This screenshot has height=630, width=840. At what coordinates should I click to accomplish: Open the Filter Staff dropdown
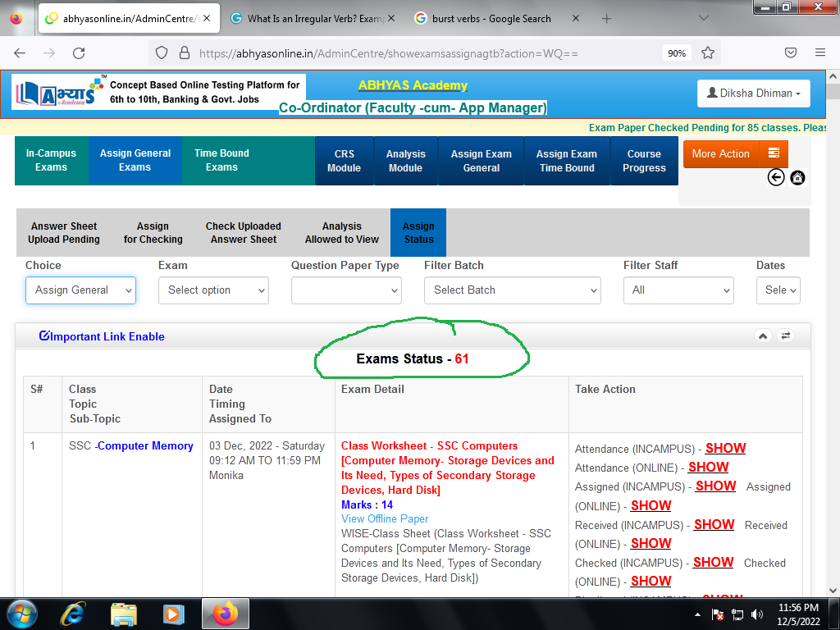[678, 290]
